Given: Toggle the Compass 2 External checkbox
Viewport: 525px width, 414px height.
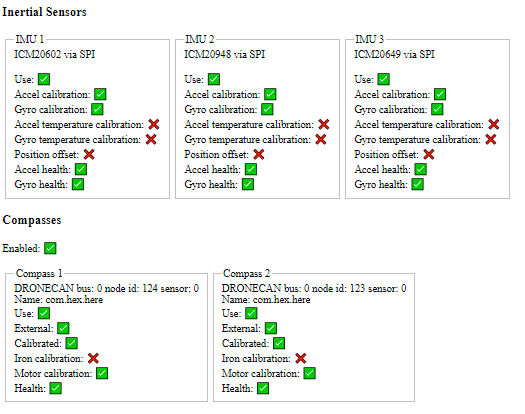Looking at the screenshot, I should [x=271, y=328].
